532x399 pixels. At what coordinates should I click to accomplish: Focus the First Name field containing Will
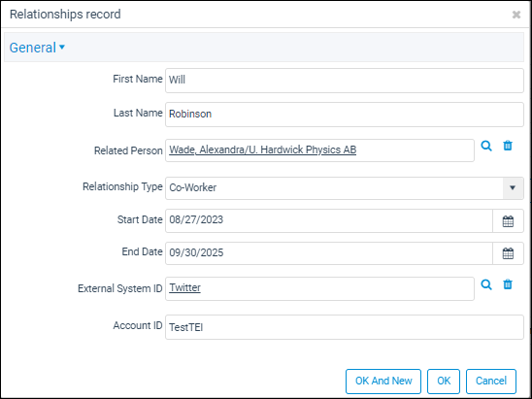coord(345,81)
